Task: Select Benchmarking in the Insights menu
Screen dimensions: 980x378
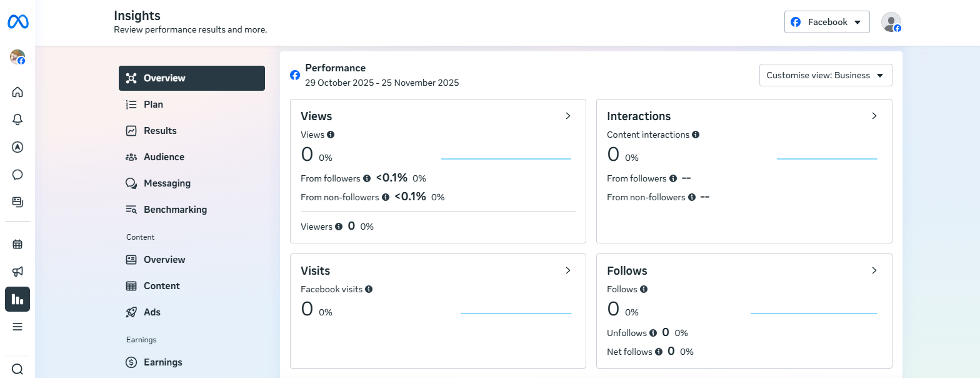Action: coord(175,210)
